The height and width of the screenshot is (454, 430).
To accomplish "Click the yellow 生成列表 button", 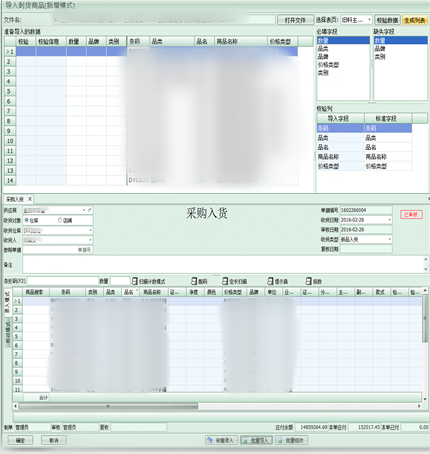I will click(415, 20).
